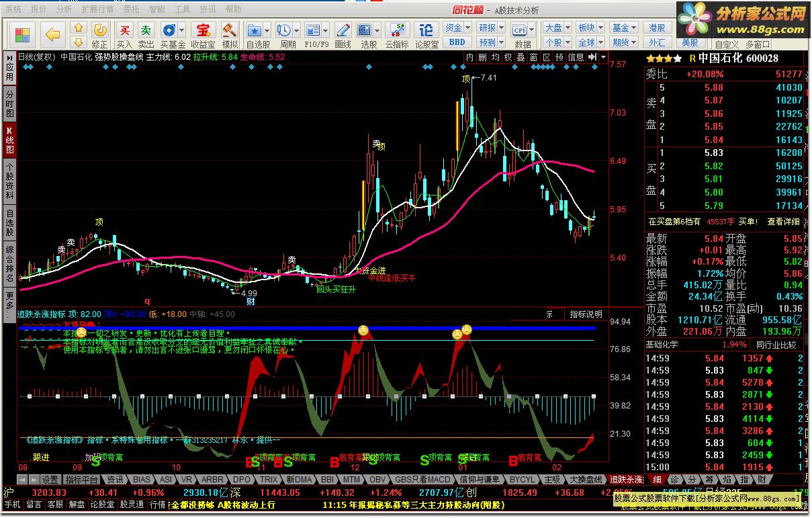The width and height of the screenshot is (812, 518).
Task: Expand the 大盘 dropdown
Action: click(567, 28)
